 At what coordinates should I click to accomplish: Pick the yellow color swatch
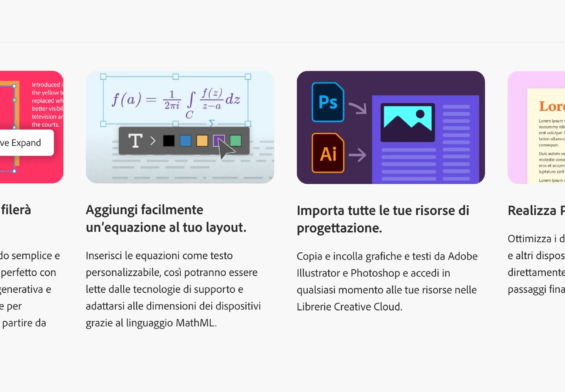pyautogui.click(x=202, y=141)
